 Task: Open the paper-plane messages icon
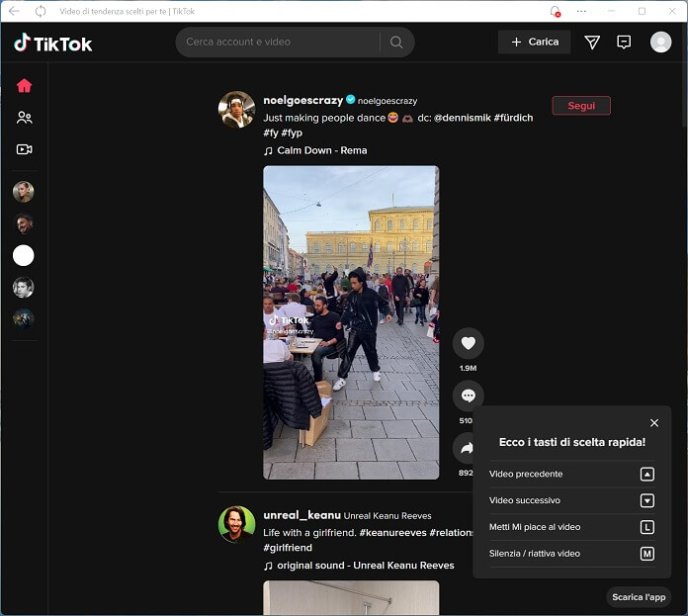click(592, 43)
